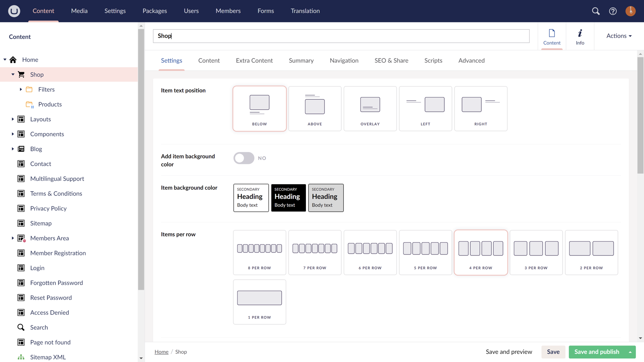Click the Sitemap XML tree icon
The height and width of the screenshot is (362, 644).
[21, 357]
